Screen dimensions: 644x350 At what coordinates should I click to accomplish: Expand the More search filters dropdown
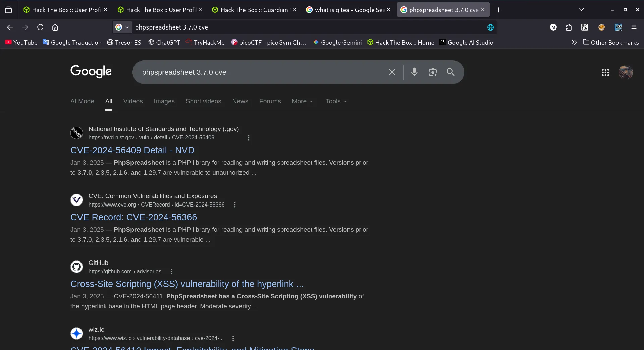point(302,101)
